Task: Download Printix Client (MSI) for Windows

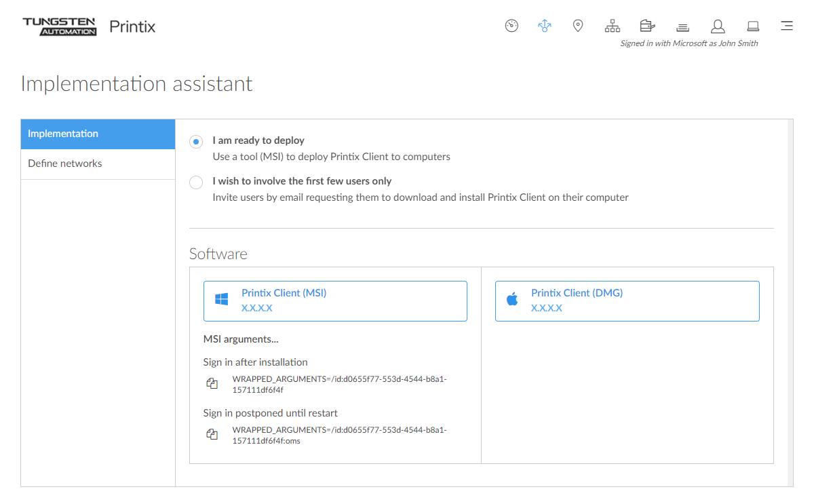Action: (x=335, y=301)
